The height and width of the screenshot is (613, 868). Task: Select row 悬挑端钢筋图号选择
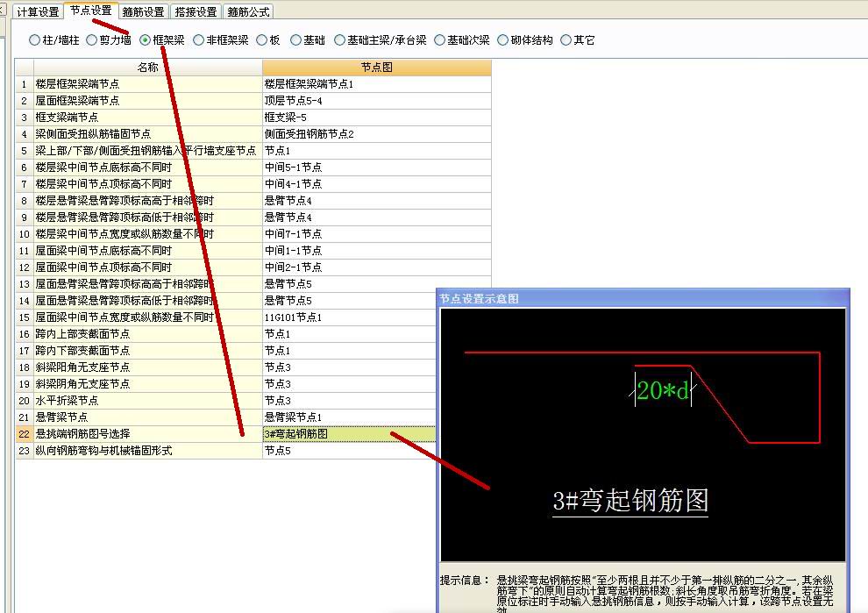pyautogui.click(x=148, y=433)
